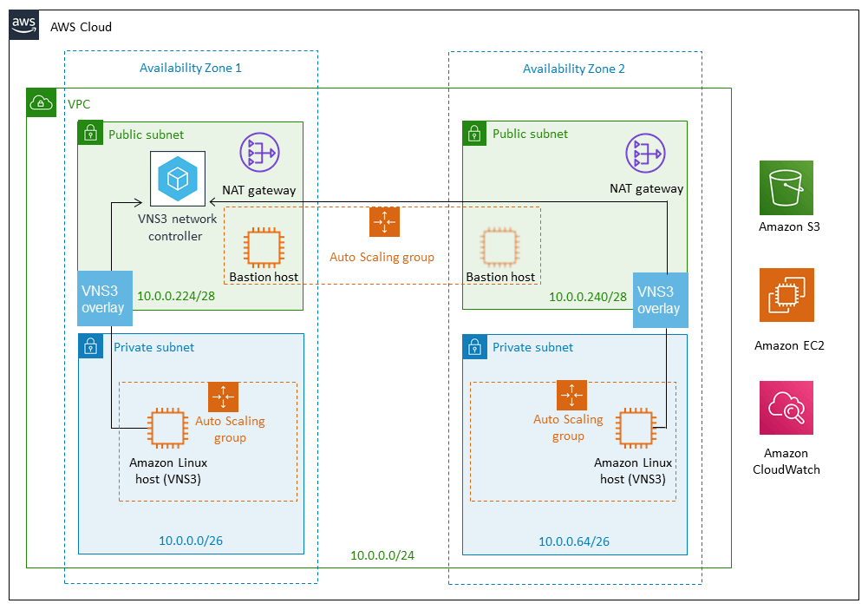Click Private subnet label in Zone 1
The width and height of the screenshot is (868, 610).
(153, 347)
